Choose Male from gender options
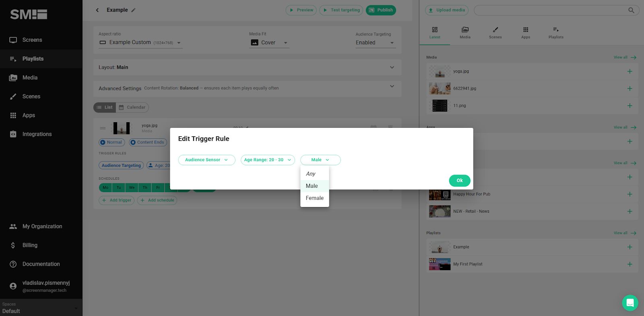This screenshot has height=316, width=644. pos(314,186)
